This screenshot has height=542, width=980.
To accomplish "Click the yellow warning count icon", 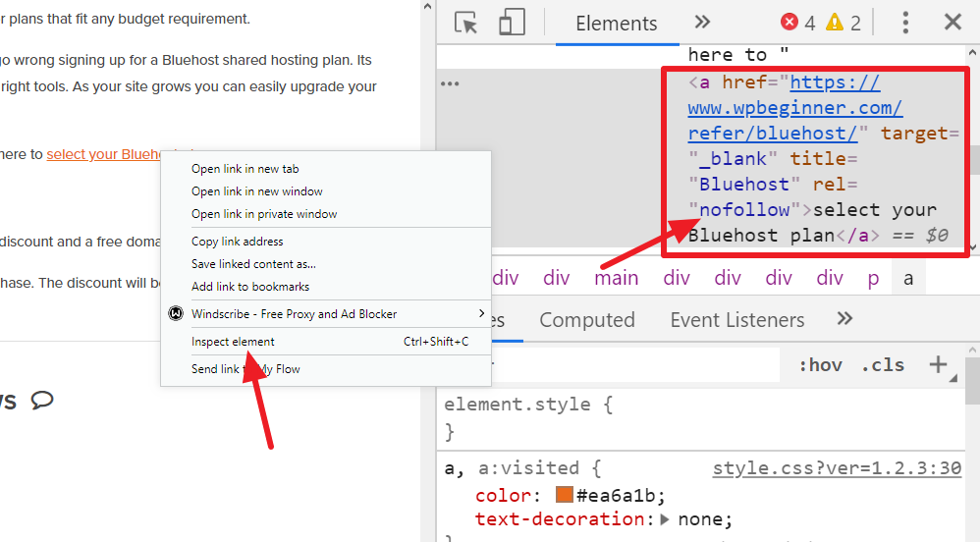I will coord(835,23).
